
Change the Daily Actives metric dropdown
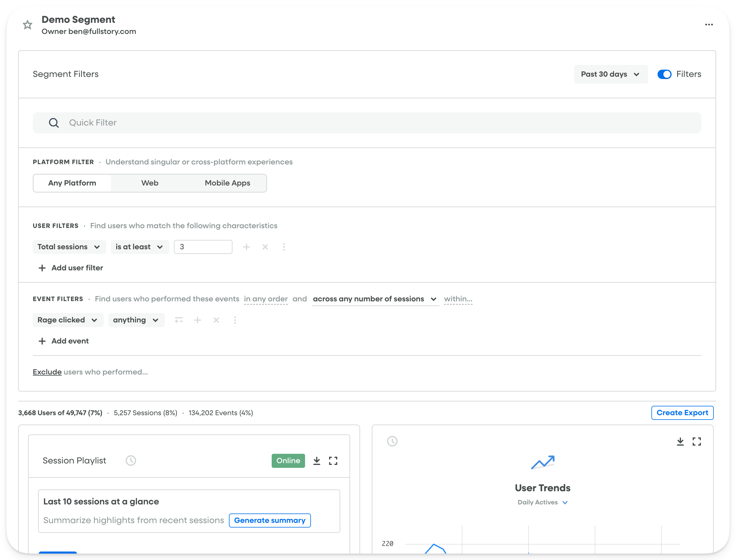pyautogui.click(x=542, y=502)
